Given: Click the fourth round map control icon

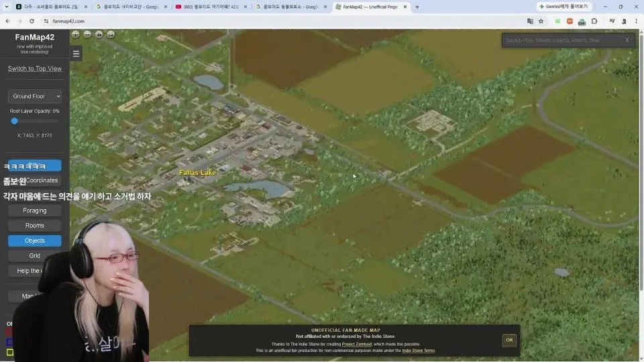Looking at the screenshot, I should (x=111, y=34).
